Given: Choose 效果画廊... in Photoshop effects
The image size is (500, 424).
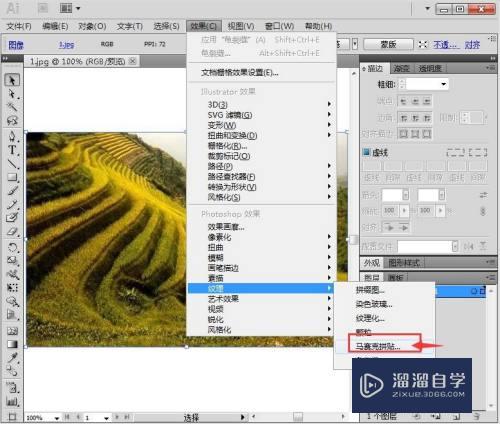Looking at the screenshot, I should pos(262,227).
